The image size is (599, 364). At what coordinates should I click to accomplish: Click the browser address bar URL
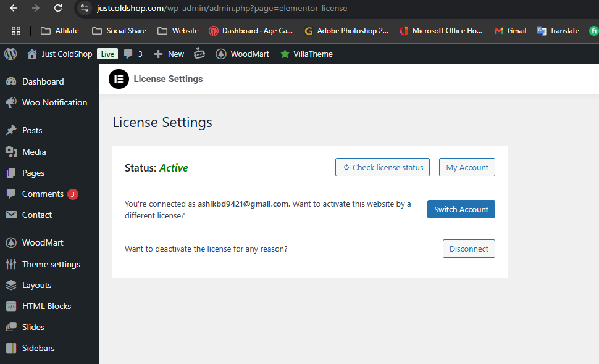point(222,9)
